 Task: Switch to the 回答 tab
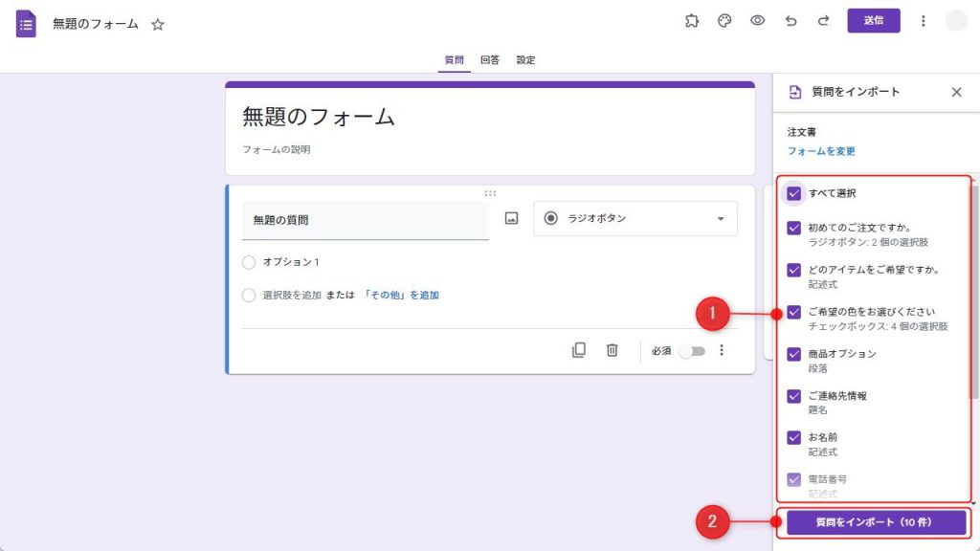490,60
